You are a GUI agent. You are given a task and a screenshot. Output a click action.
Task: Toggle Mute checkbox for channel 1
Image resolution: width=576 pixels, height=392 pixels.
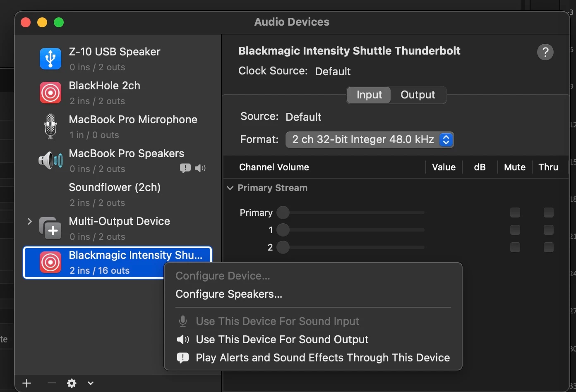[515, 230]
